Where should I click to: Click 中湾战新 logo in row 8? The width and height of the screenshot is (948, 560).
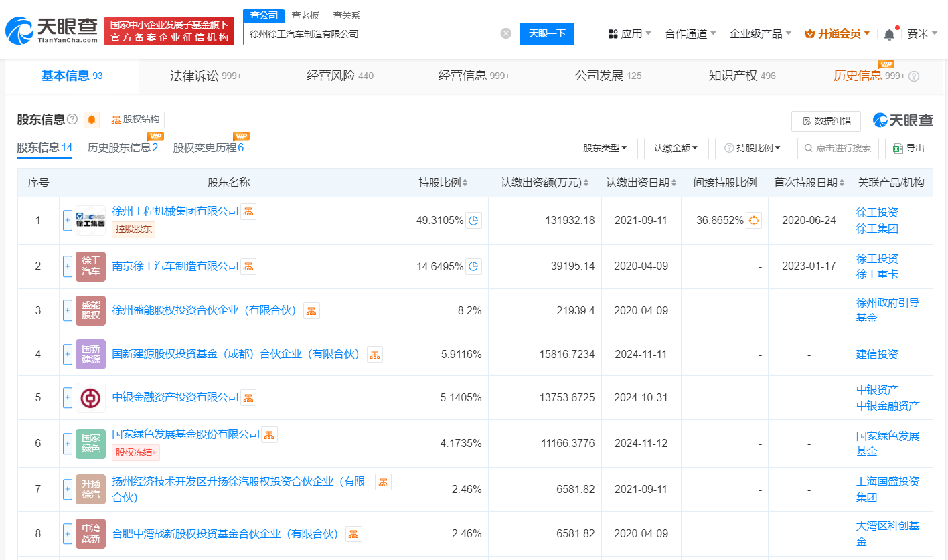(90, 534)
